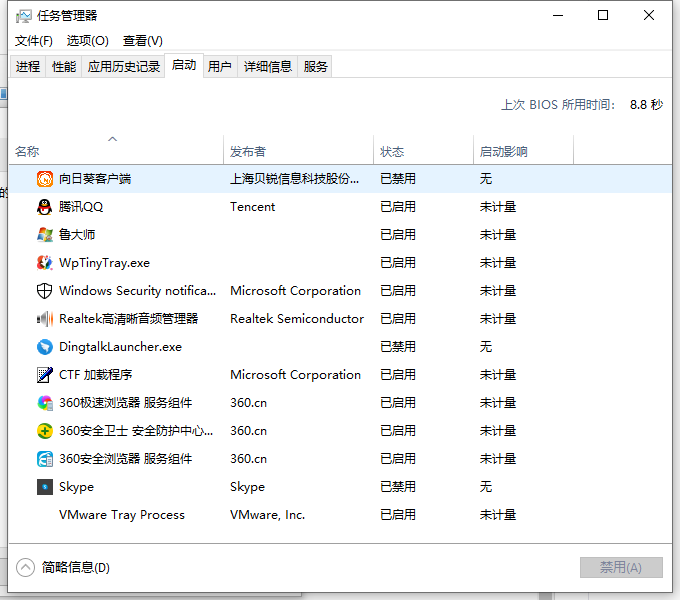This screenshot has height=600, width=680.
Task: Toggle sort arrow above 名称 column
Action: [113, 139]
